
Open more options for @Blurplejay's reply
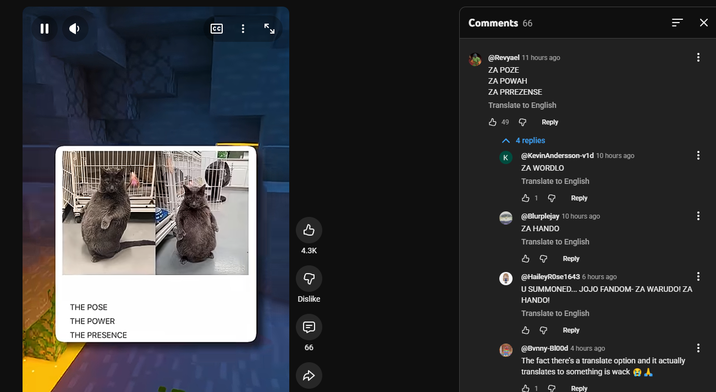click(x=698, y=216)
